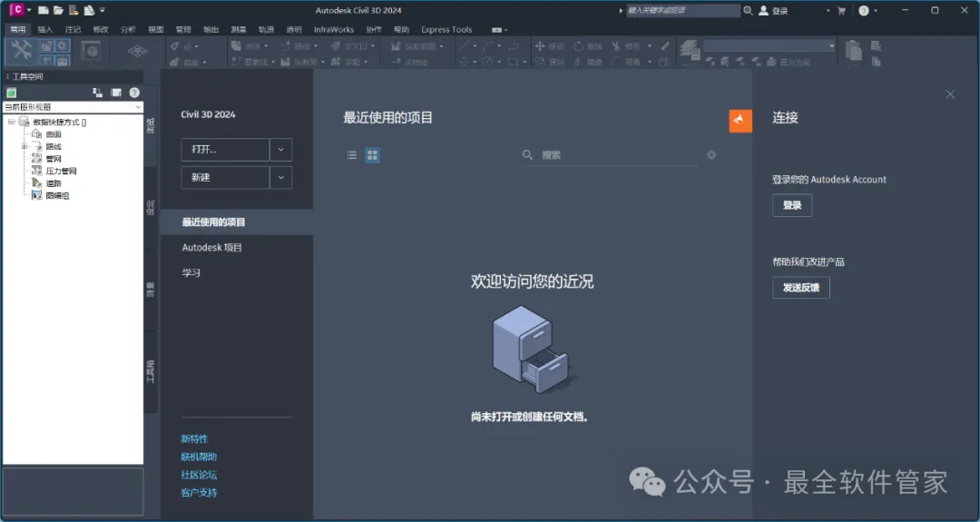Screen dimensions: 980x522
Task: Switch to the 管理 ribbon tab
Action: click(x=183, y=29)
